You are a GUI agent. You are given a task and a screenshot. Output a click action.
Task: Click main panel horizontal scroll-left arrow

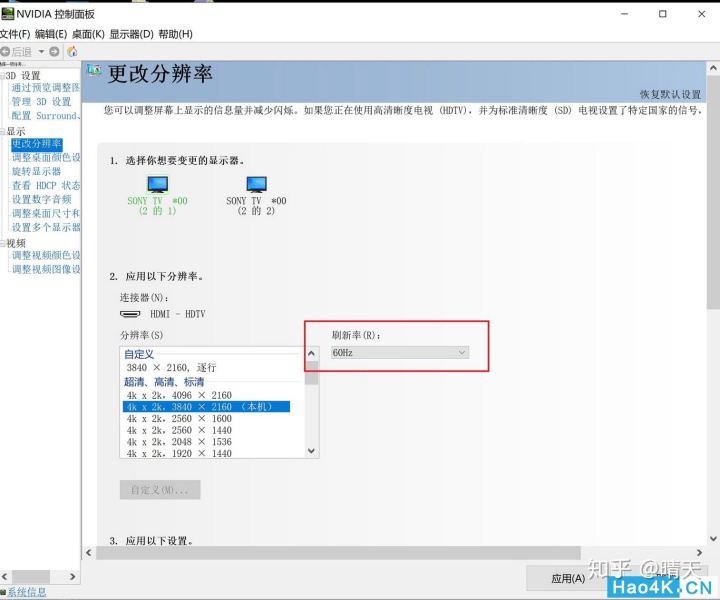pos(89,553)
